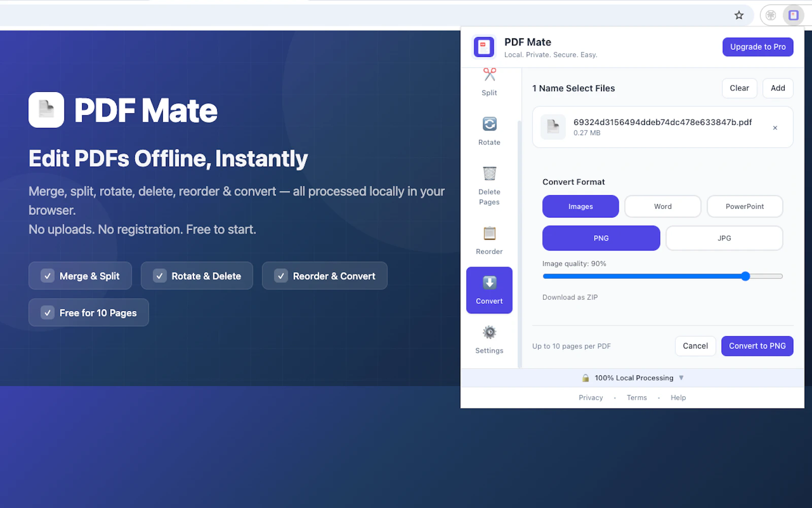Open Settings gear in sidebar
The image size is (812, 508).
tap(489, 340)
